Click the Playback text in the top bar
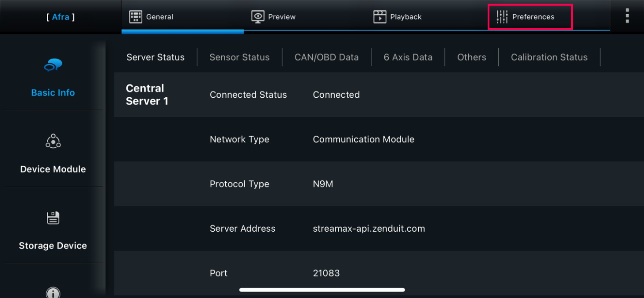The height and width of the screenshot is (298, 644). (406, 17)
